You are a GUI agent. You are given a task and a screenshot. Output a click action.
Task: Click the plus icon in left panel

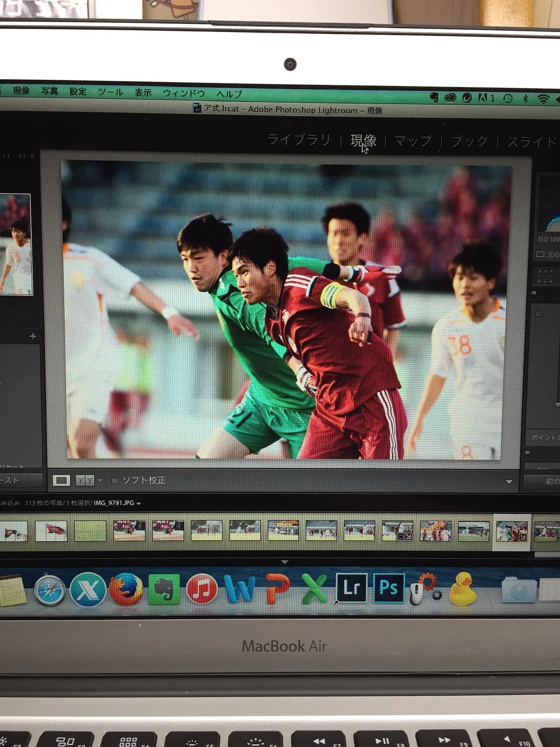[x=33, y=336]
